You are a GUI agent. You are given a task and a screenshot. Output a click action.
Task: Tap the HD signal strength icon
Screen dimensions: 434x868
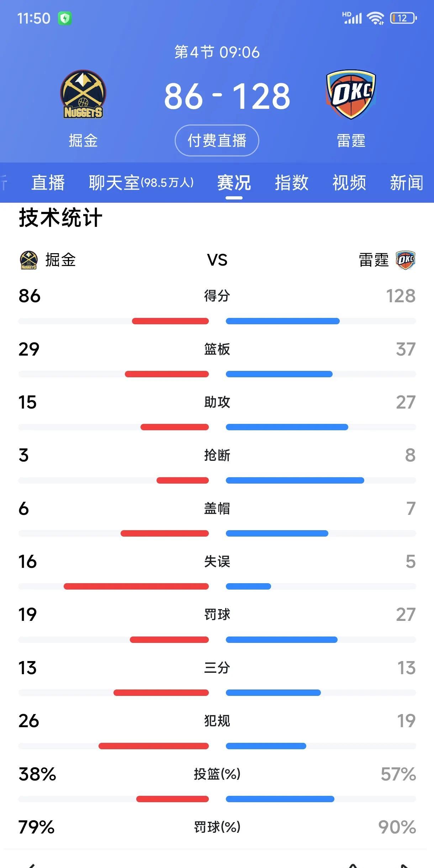click(x=352, y=18)
